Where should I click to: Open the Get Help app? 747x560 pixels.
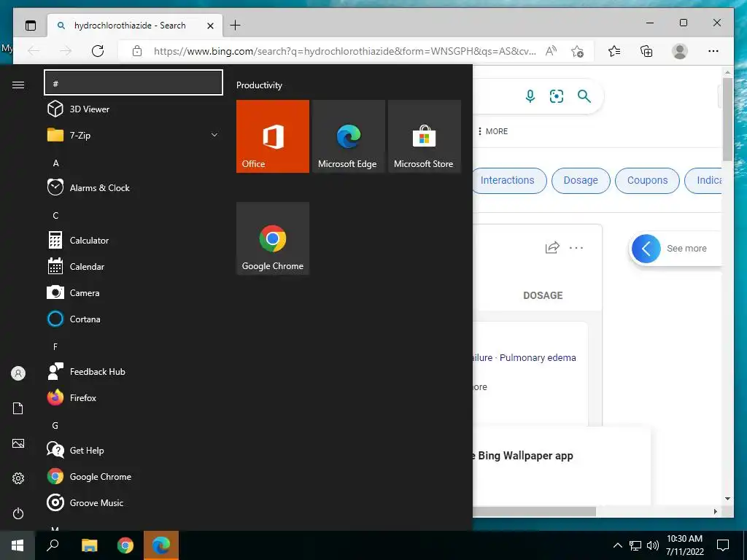coord(133,450)
